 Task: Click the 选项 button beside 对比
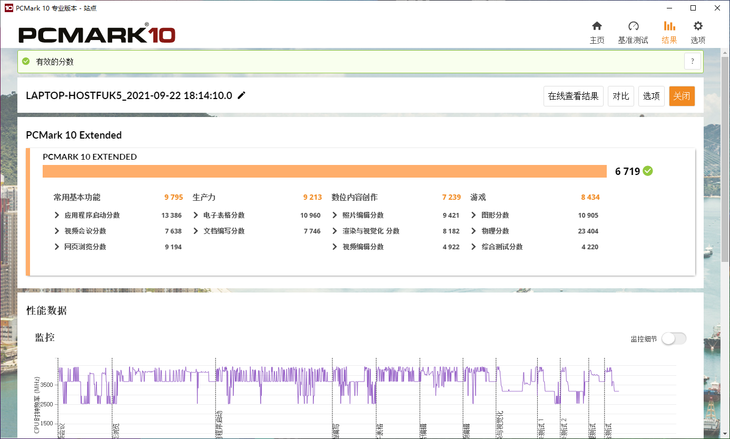click(651, 96)
